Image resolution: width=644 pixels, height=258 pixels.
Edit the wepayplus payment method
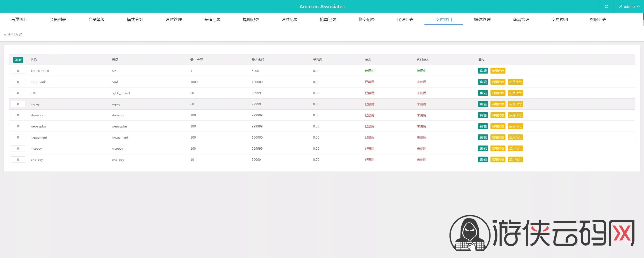[483, 126]
